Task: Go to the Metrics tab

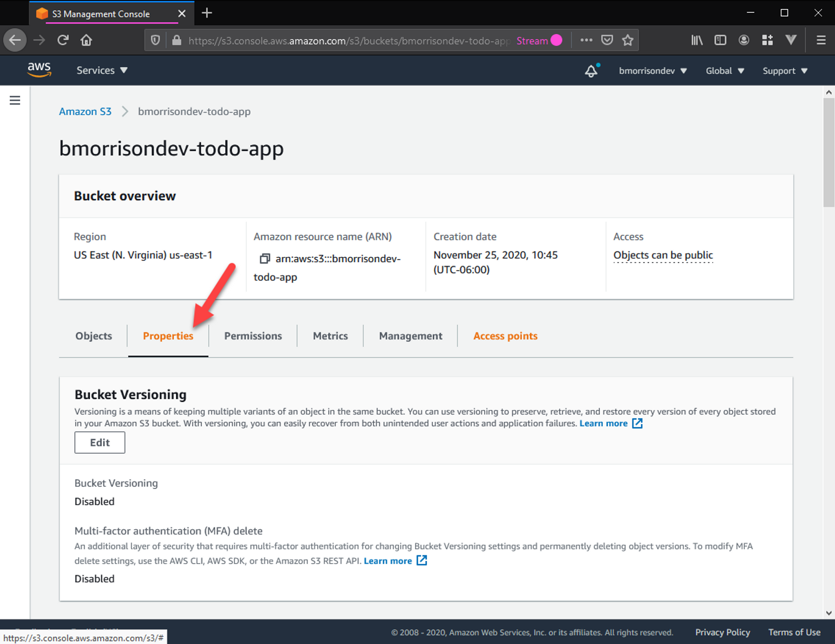Action: point(330,336)
